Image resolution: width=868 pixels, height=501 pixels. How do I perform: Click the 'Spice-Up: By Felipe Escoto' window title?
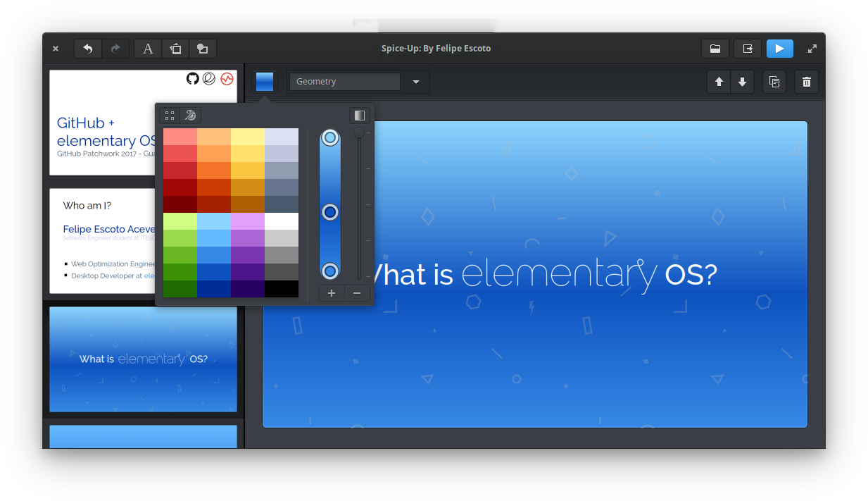tap(436, 49)
